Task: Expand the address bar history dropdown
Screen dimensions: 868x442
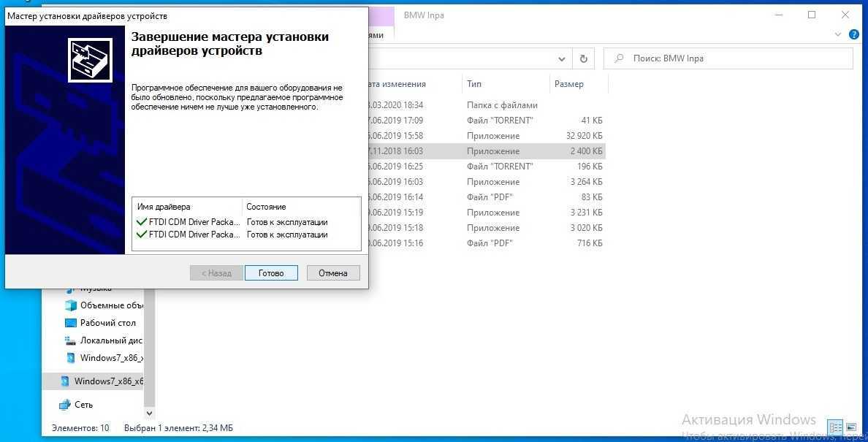Action: click(561, 58)
